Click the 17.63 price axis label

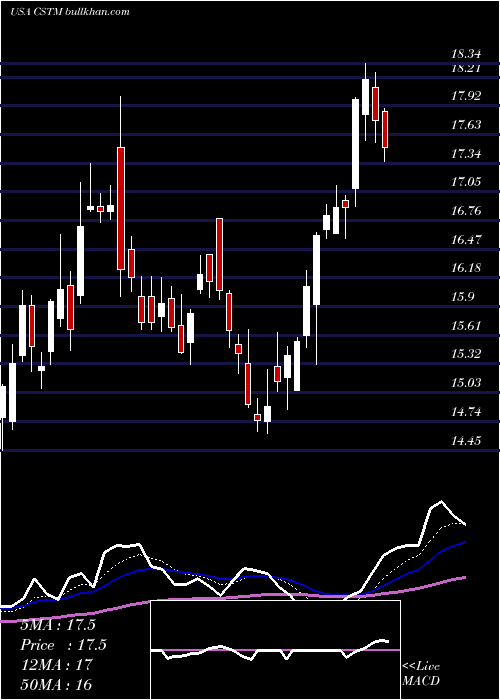click(467, 125)
